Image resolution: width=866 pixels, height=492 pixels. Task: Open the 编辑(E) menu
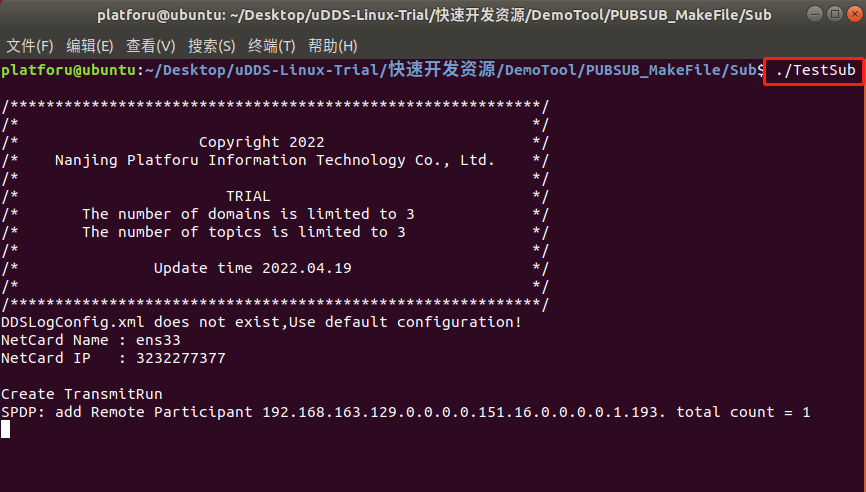pyautogui.click(x=89, y=46)
